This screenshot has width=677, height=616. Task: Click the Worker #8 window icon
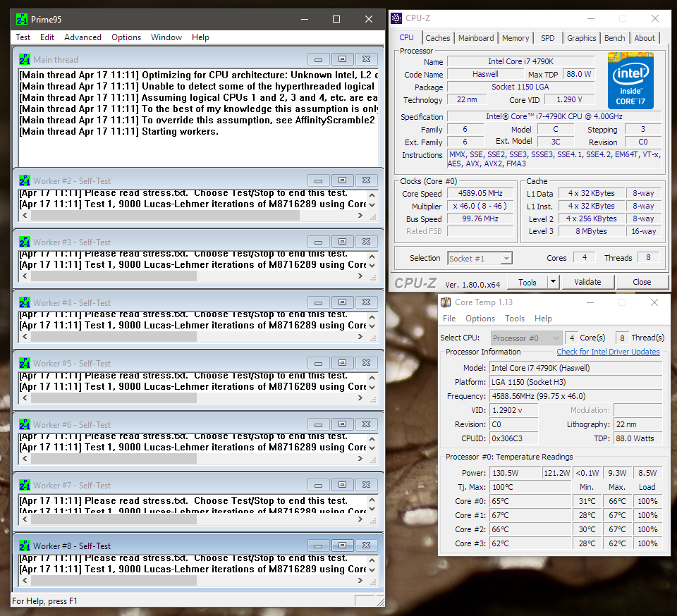(25, 546)
